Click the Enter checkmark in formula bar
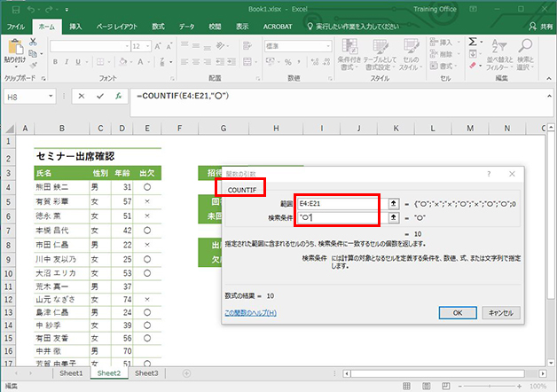The height and width of the screenshot is (392, 557). 100,96
